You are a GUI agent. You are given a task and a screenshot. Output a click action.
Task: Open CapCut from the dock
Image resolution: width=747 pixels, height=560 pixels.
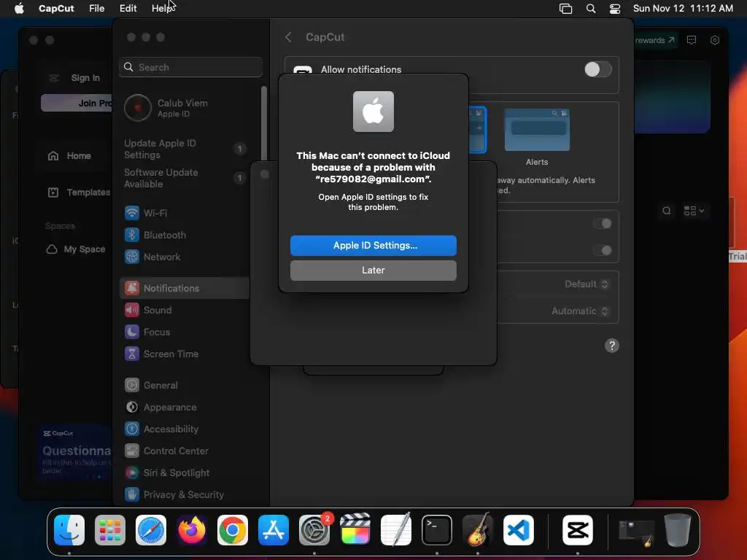(x=578, y=530)
